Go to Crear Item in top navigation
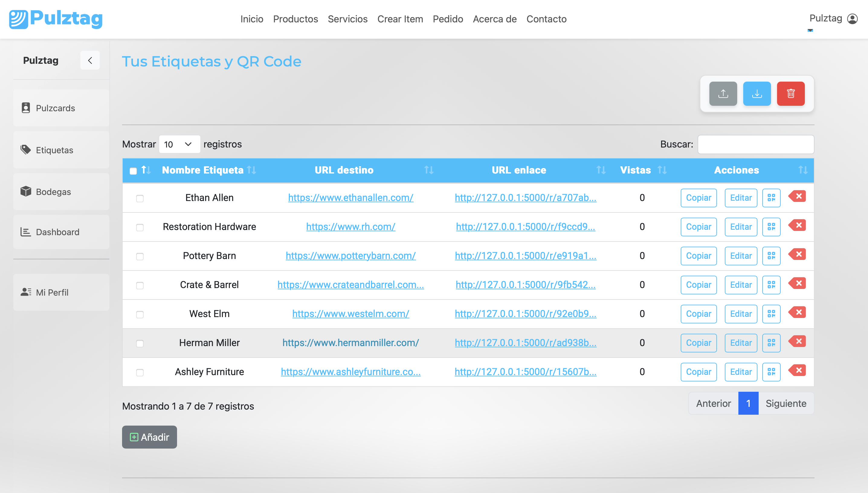 point(400,19)
